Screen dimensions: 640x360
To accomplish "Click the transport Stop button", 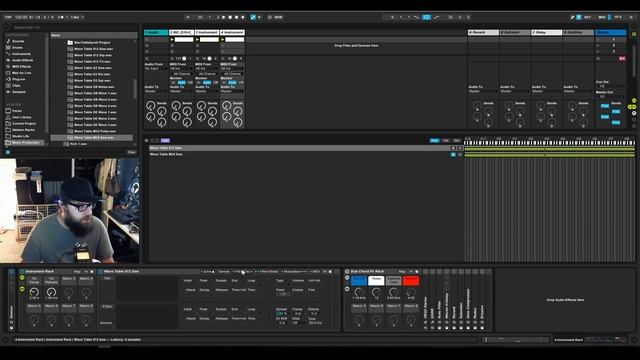I will coord(230,17).
